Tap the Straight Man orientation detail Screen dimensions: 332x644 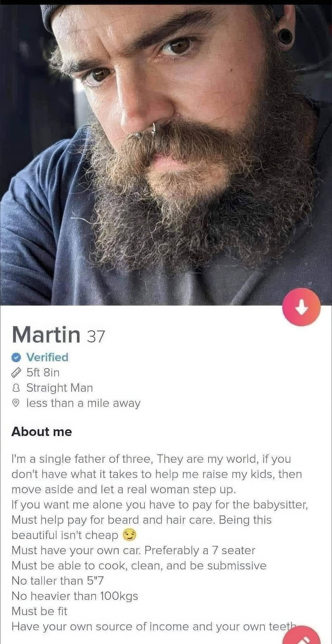59,388
